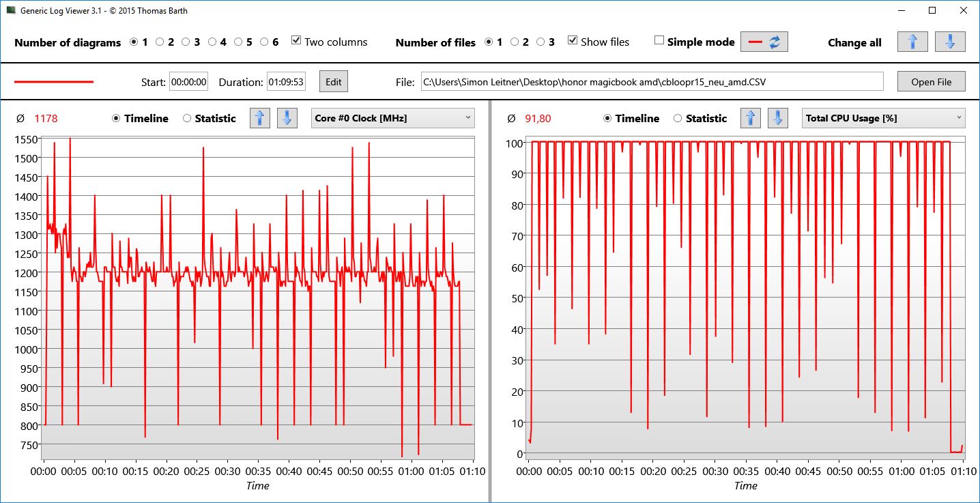Viewport: 980px width, 503px height.
Task: Select Timeline for the Core Clock diagram
Action: (x=116, y=118)
